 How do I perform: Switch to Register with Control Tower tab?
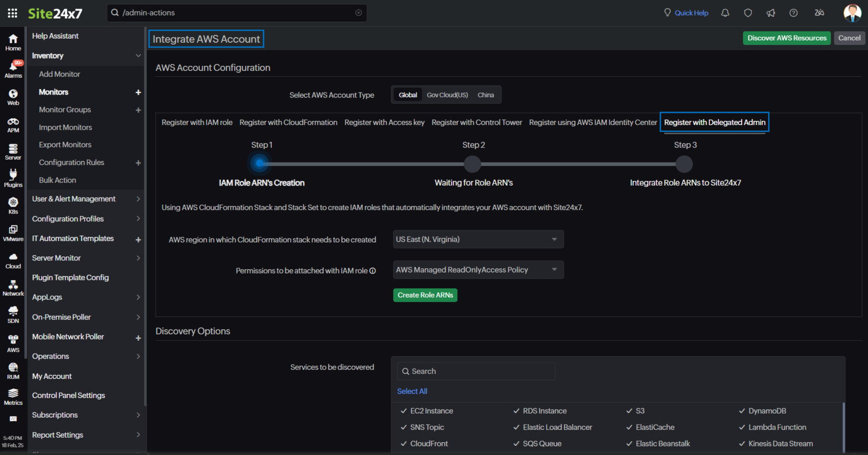pos(477,122)
